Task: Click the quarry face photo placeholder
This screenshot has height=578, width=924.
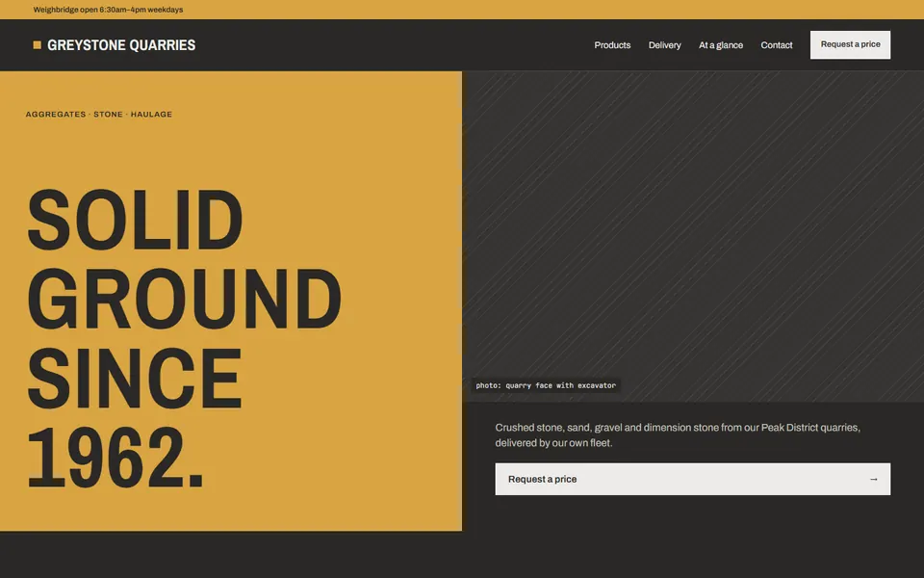Action: pos(693,237)
